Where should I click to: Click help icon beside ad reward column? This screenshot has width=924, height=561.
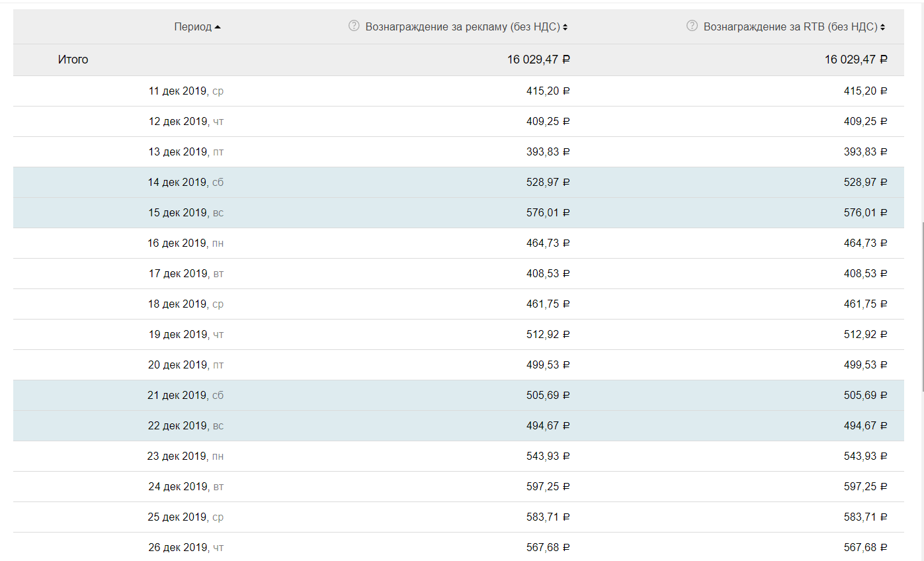354,26
